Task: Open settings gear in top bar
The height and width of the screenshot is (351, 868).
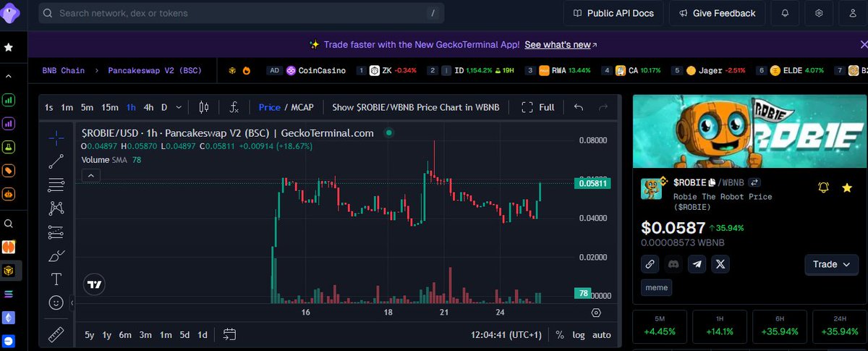Action: pyautogui.click(x=819, y=13)
